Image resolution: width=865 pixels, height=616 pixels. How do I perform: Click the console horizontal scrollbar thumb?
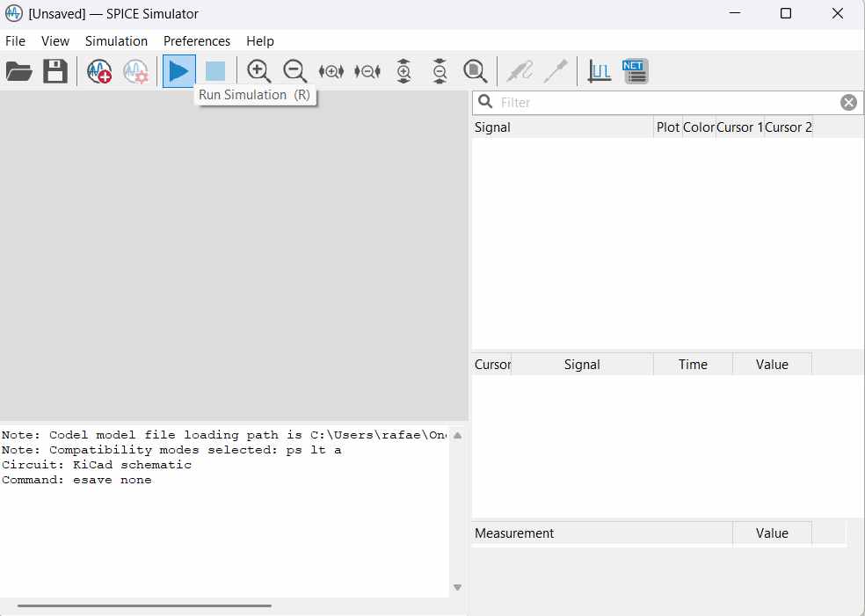144,605
